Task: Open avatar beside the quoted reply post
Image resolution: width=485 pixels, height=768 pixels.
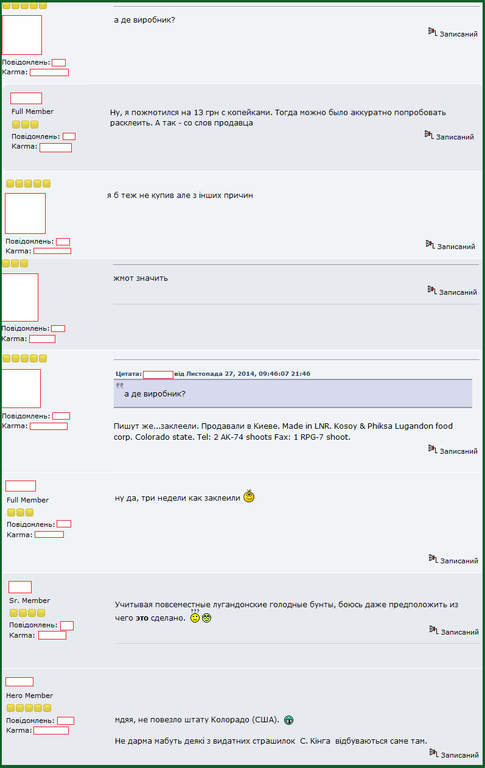Action: coord(21,388)
